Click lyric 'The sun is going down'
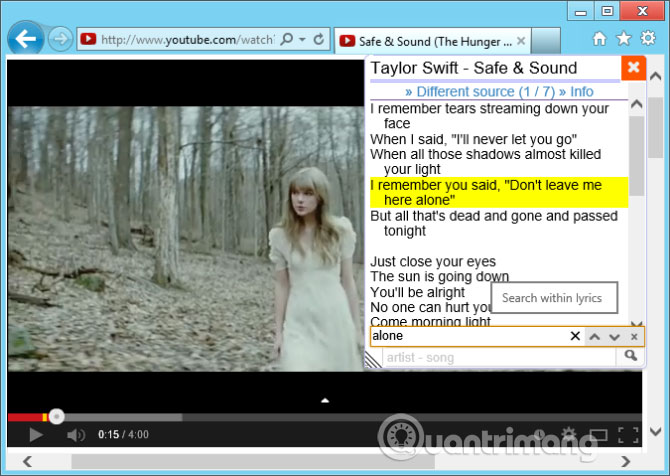 click(439, 276)
